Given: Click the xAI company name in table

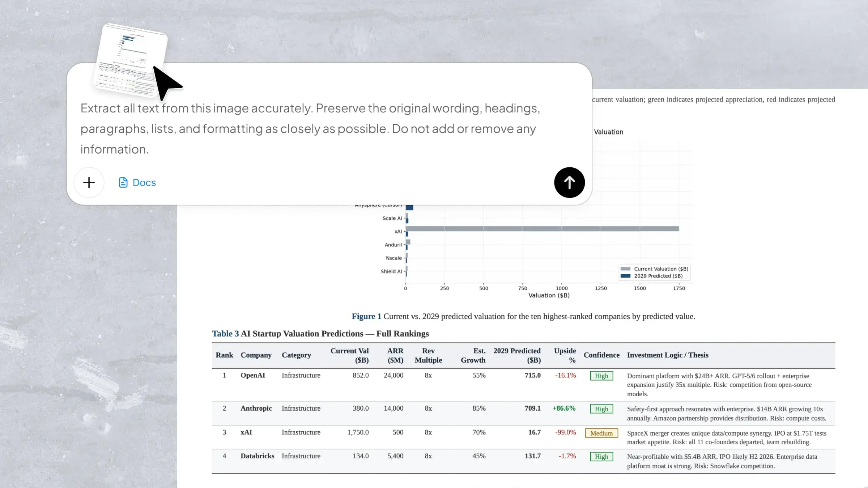Looking at the screenshot, I should click(246, 432).
